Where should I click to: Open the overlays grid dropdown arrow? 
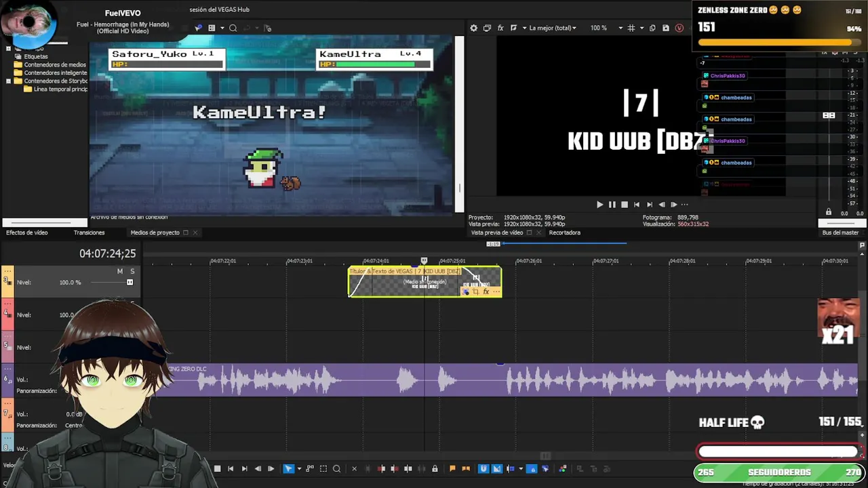[642, 28]
